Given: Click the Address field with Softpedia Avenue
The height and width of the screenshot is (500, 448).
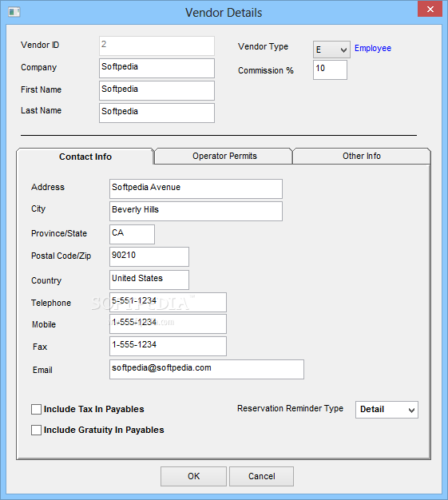Looking at the screenshot, I should click(196, 188).
